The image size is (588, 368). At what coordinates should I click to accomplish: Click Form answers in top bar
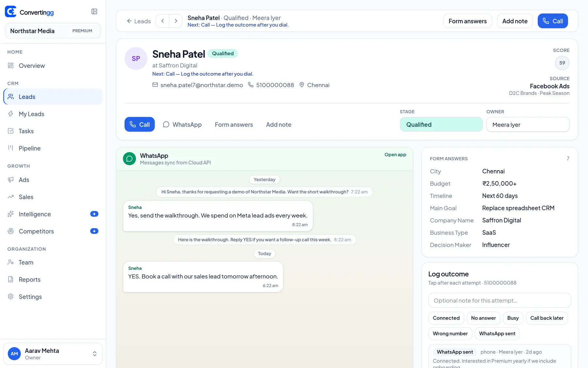[467, 21]
